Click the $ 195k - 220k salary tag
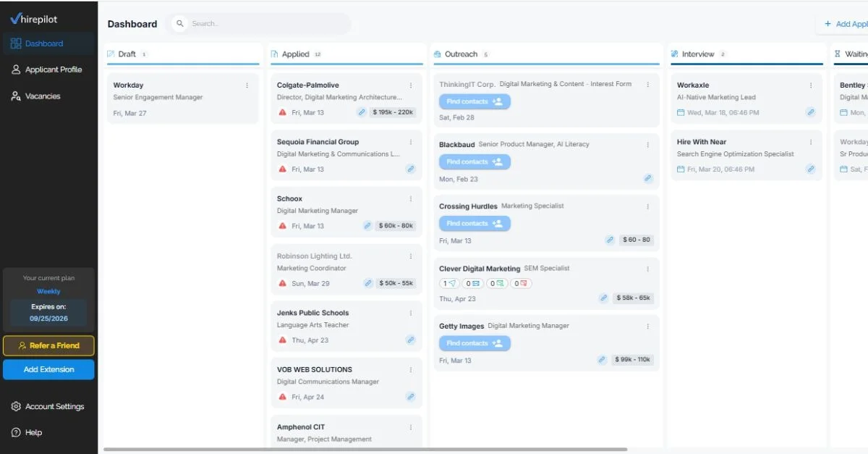This screenshot has height=454, width=868. (x=393, y=112)
